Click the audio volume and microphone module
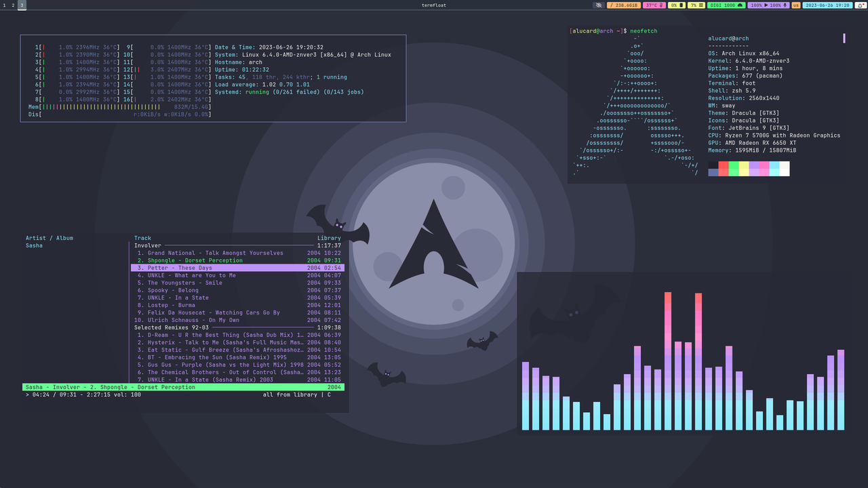The height and width of the screenshot is (488, 868). (769, 5)
